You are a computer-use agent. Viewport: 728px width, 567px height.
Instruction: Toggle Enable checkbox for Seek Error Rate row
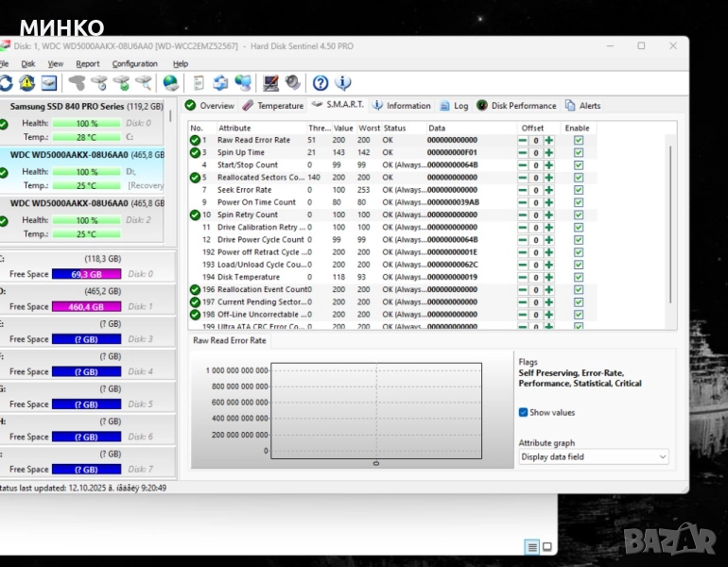click(x=579, y=190)
